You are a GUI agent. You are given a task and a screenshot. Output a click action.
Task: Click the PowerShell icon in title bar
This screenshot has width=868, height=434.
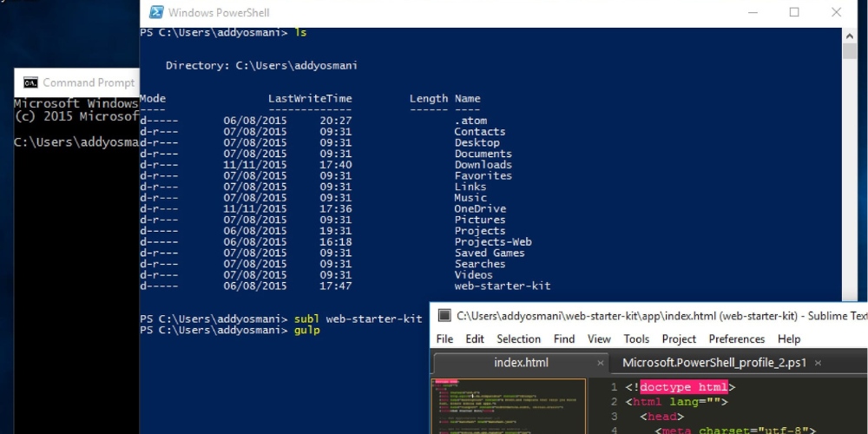pyautogui.click(x=156, y=12)
